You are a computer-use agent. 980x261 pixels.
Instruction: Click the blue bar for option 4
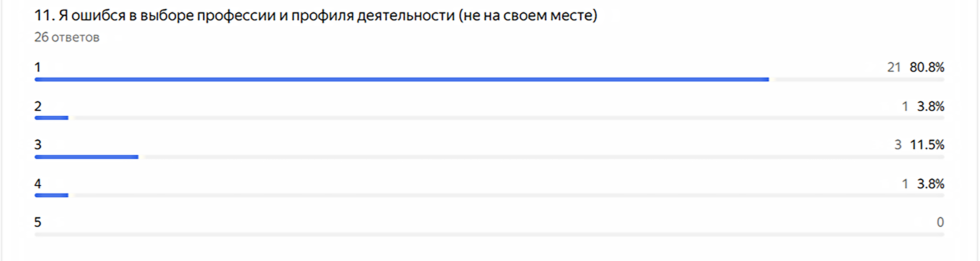[51, 195]
